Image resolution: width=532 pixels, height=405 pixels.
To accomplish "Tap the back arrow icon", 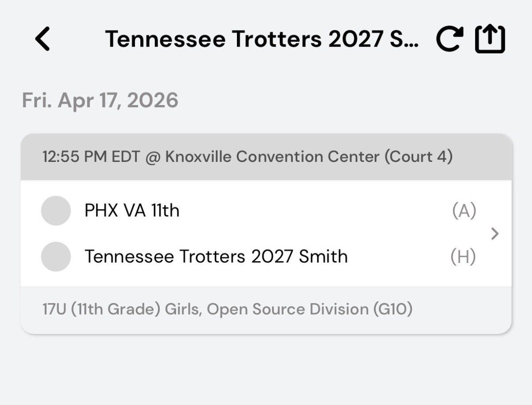I will point(43,39).
